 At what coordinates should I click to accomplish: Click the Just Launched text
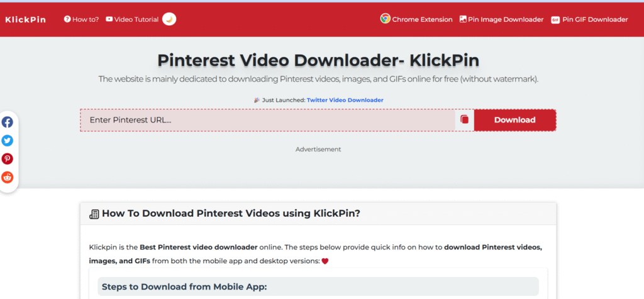(x=284, y=100)
